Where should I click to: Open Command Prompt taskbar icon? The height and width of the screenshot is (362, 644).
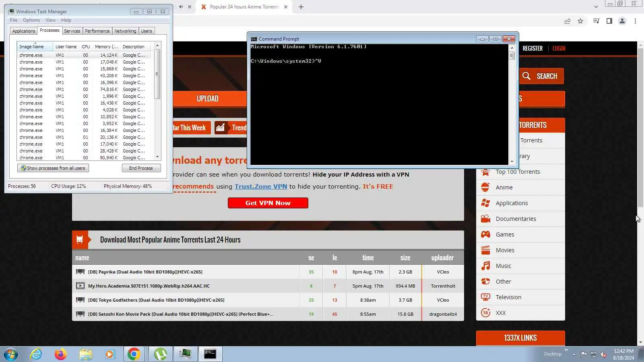(210, 354)
